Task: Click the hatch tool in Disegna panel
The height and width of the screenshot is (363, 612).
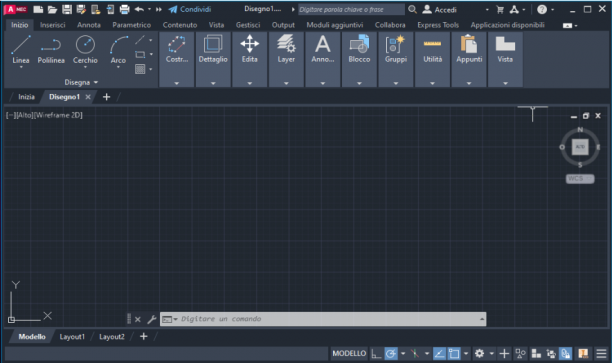Action: [x=140, y=69]
